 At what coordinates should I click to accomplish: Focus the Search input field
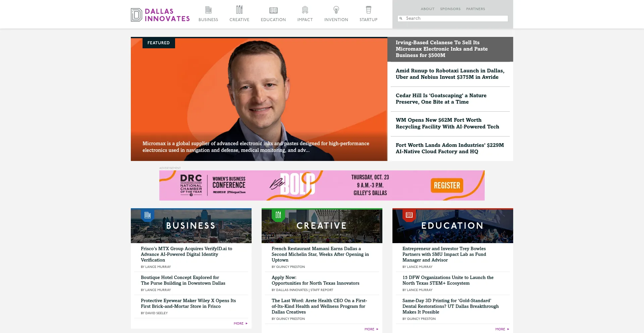coord(455,18)
